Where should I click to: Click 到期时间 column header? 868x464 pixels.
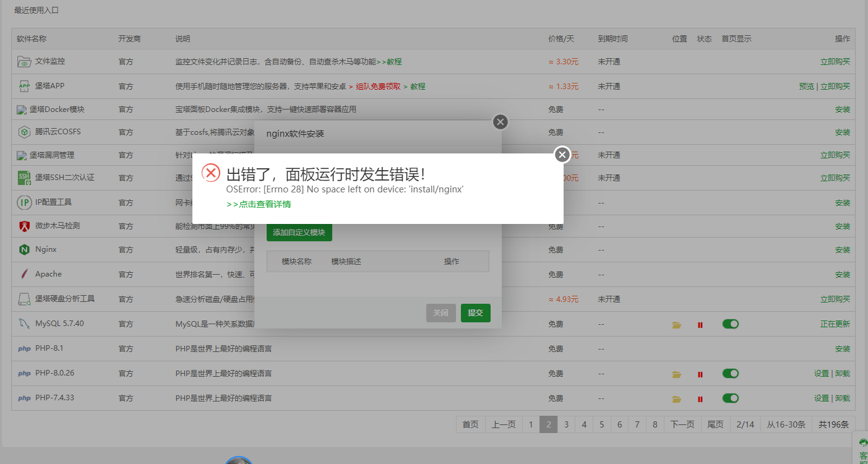tap(612, 39)
